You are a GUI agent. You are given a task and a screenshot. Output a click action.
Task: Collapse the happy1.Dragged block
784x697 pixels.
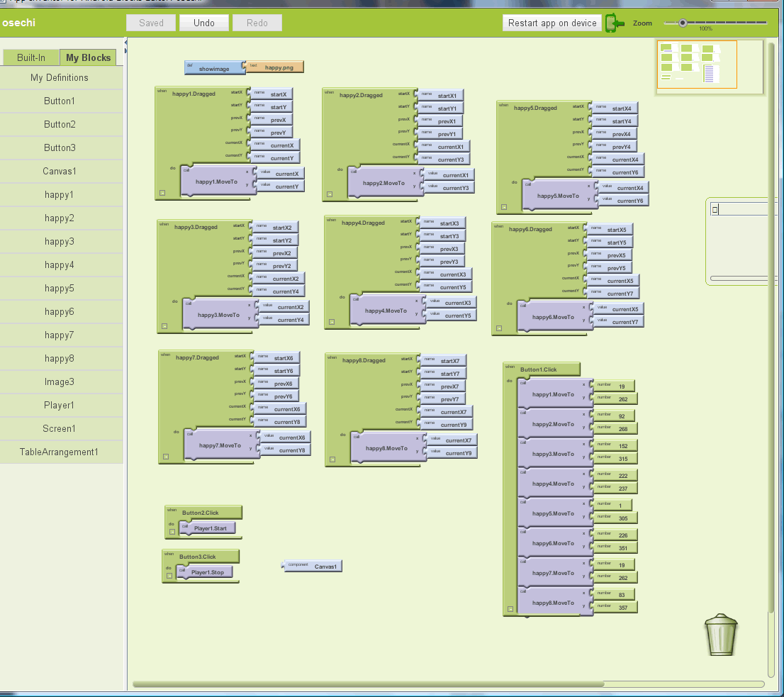[162, 192]
